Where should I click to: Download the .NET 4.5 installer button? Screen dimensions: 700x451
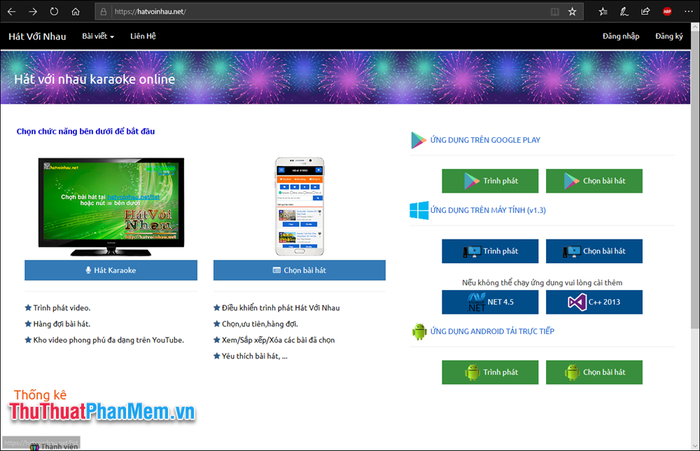[x=490, y=301]
